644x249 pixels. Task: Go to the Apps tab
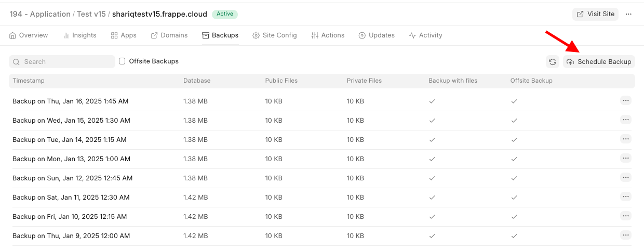point(124,35)
